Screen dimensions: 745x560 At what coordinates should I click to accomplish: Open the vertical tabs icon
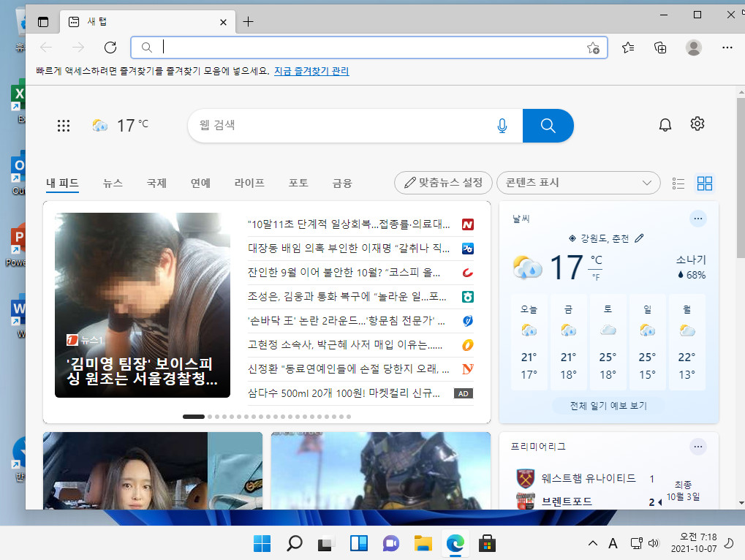[x=43, y=22]
